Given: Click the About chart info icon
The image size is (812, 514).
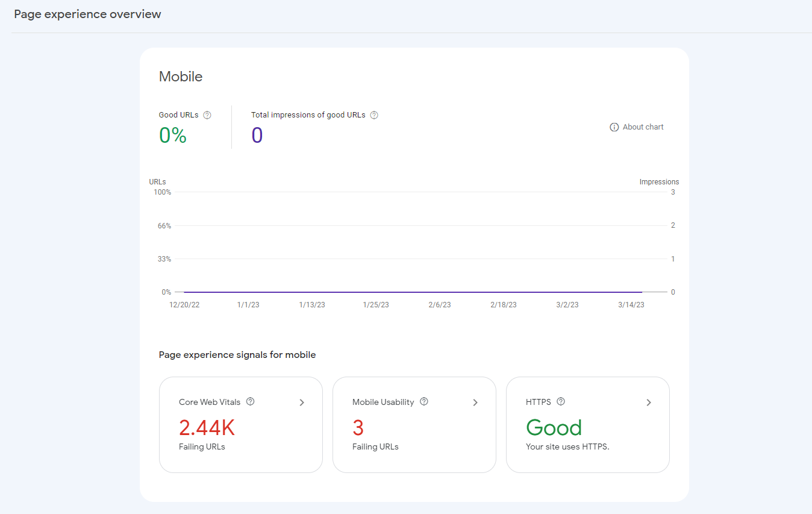Looking at the screenshot, I should click(614, 127).
